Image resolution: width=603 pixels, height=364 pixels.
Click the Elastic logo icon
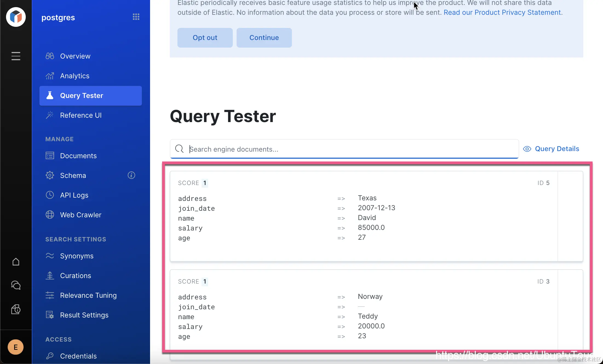(x=16, y=17)
